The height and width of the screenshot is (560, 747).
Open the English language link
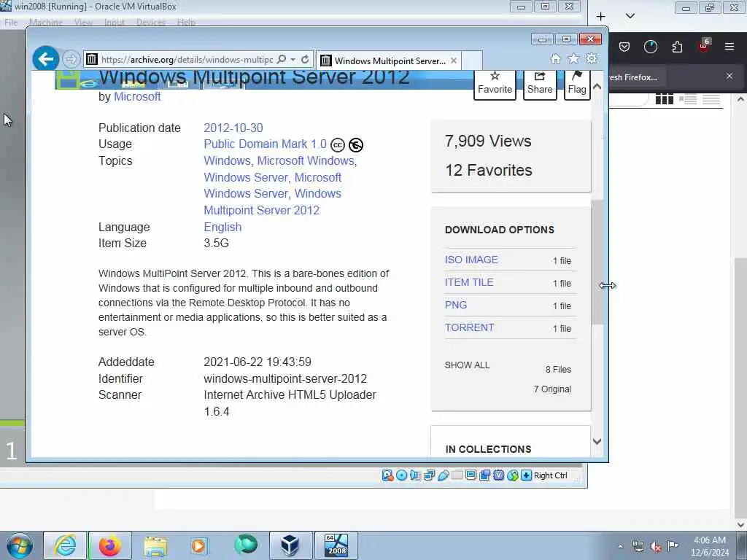tap(222, 227)
